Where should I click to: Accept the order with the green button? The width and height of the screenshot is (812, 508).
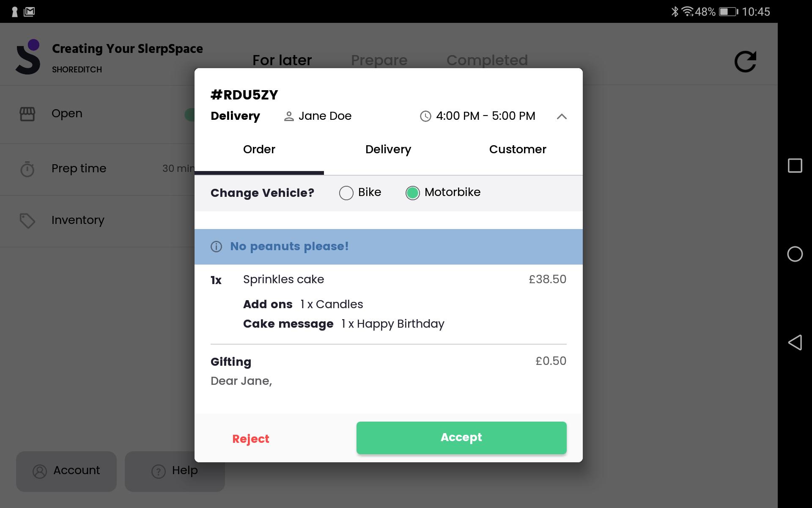point(461,438)
